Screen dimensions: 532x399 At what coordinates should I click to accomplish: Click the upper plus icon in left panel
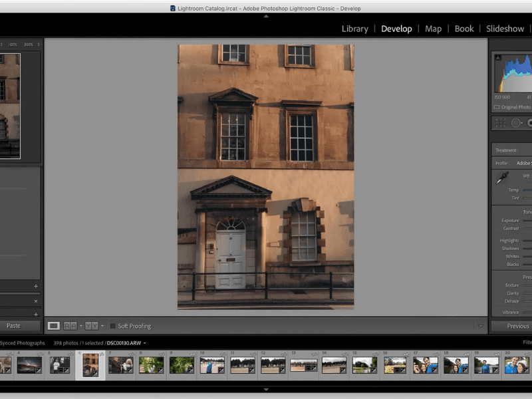coord(36,287)
